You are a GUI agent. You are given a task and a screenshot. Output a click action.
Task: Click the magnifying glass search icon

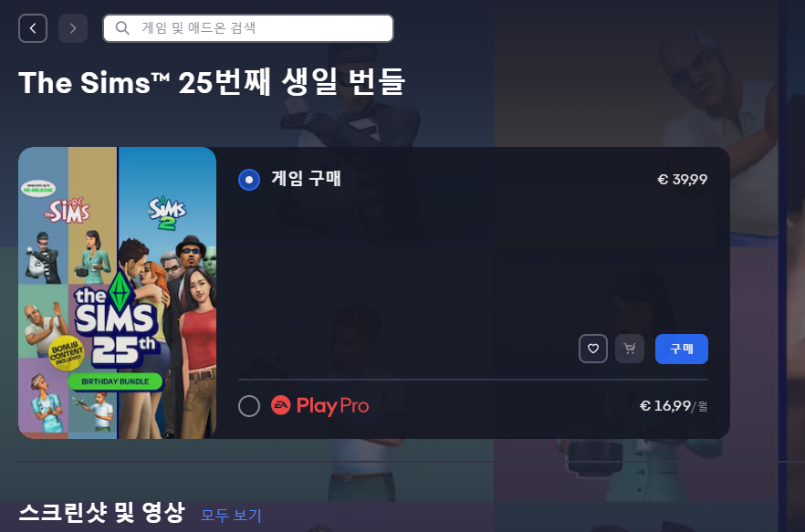[122, 28]
